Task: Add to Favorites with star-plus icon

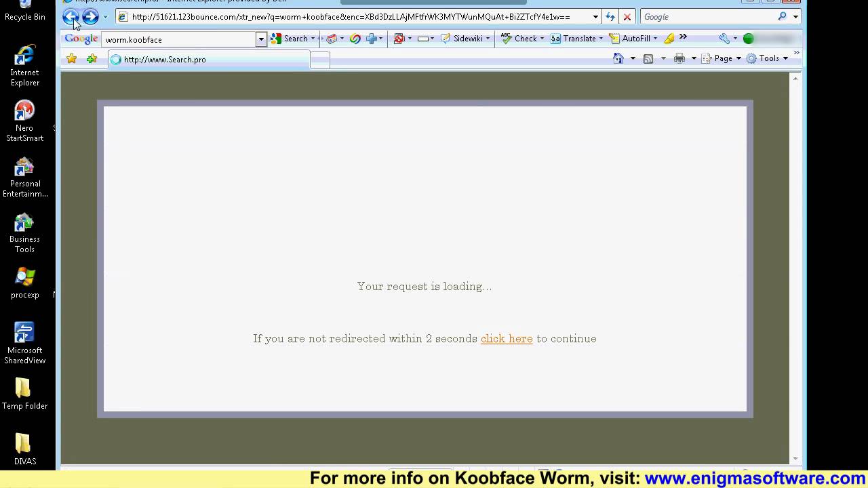Action: [x=91, y=59]
